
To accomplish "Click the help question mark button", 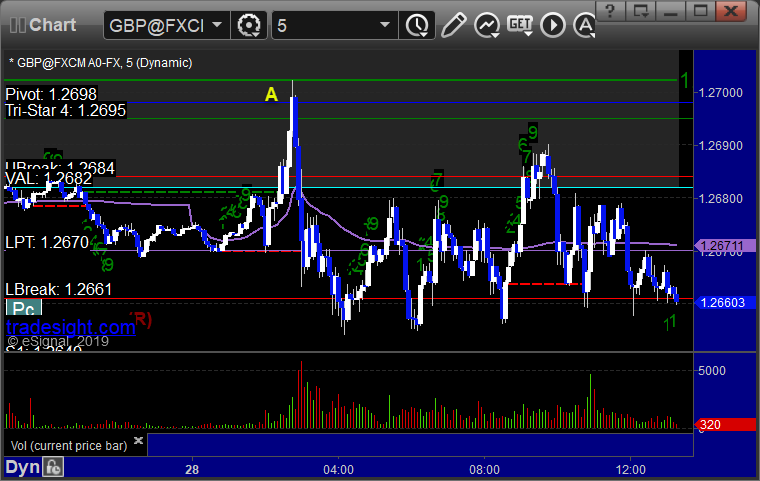I will 610,10.
